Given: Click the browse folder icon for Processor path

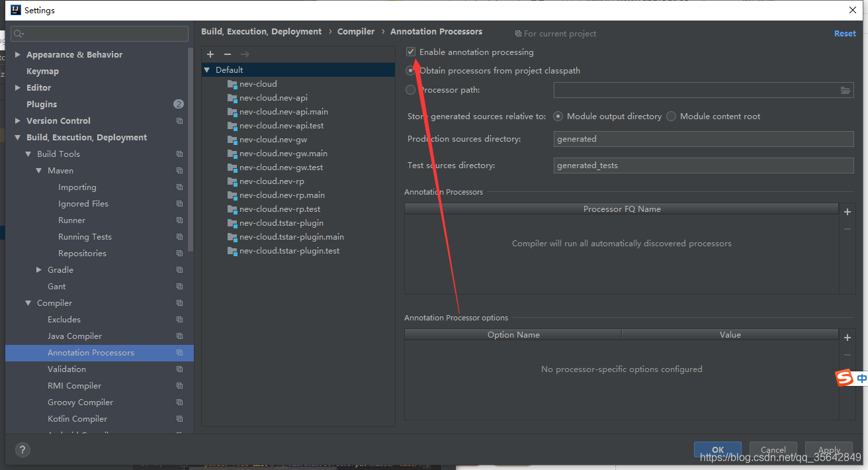Looking at the screenshot, I should tap(846, 90).
